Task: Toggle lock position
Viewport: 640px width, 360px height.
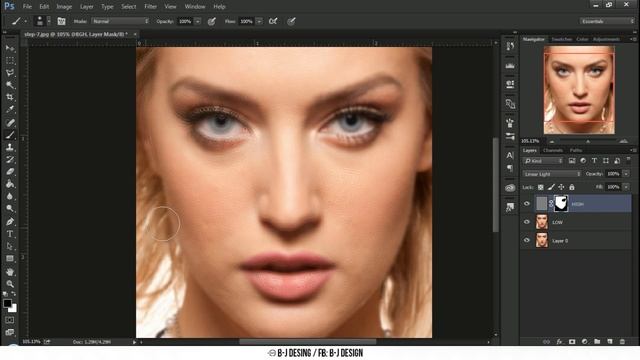Action: tap(562, 187)
